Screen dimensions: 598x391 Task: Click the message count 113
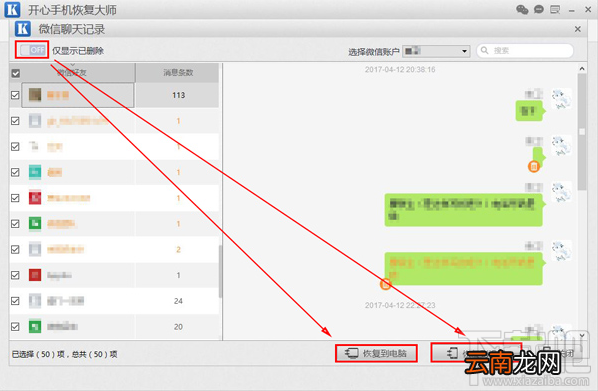178,95
